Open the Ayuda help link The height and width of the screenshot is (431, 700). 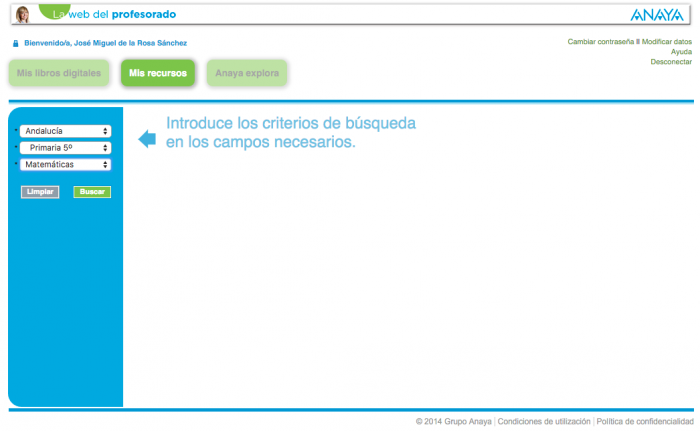[681, 52]
